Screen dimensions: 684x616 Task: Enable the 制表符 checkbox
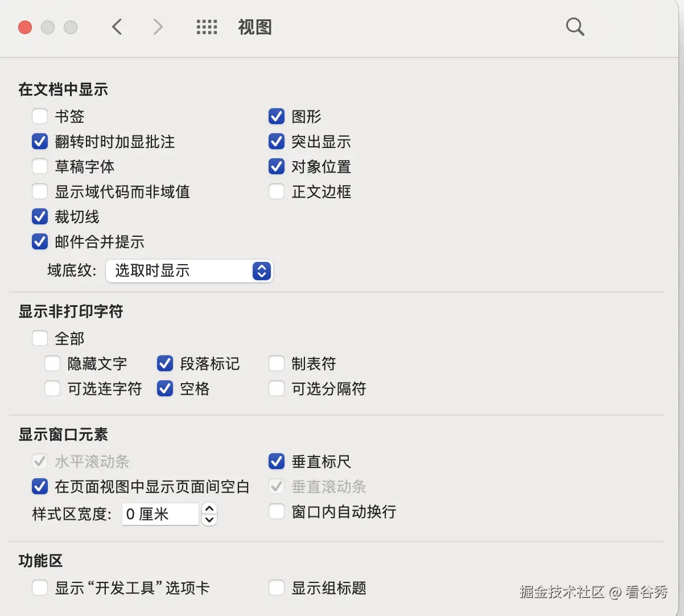tap(277, 363)
